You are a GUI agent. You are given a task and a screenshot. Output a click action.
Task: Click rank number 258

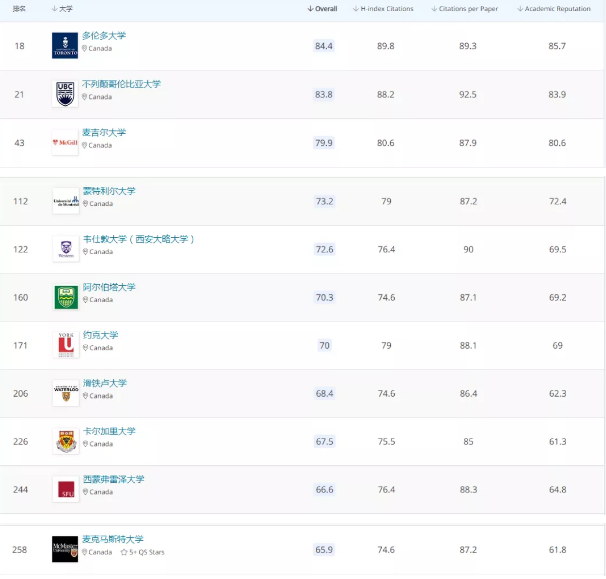tap(20, 550)
